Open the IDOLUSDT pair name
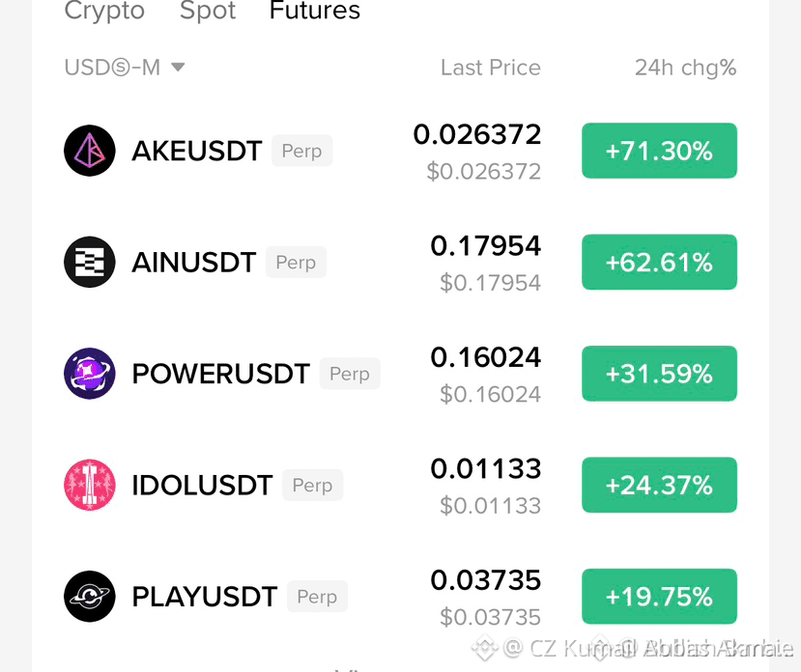The height and width of the screenshot is (672, 801). click(x=202, y=485)
